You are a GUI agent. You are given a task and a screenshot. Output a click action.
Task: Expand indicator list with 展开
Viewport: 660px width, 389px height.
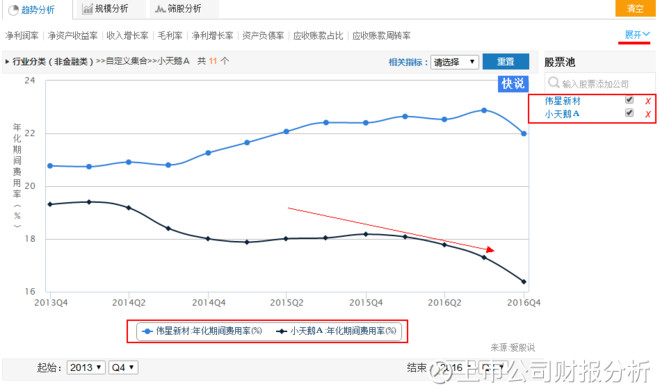click(637, 35)
